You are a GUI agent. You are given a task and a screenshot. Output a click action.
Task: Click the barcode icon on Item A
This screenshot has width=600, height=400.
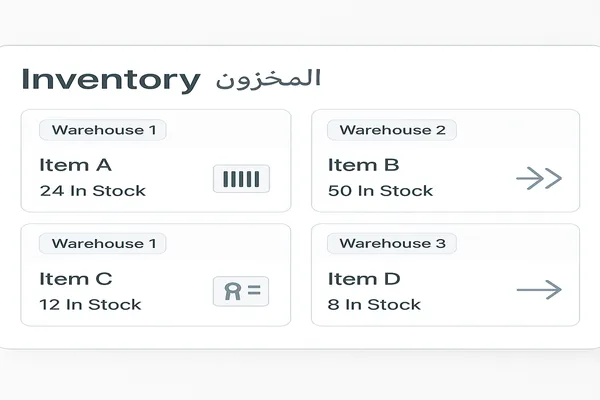pos(241,179)
